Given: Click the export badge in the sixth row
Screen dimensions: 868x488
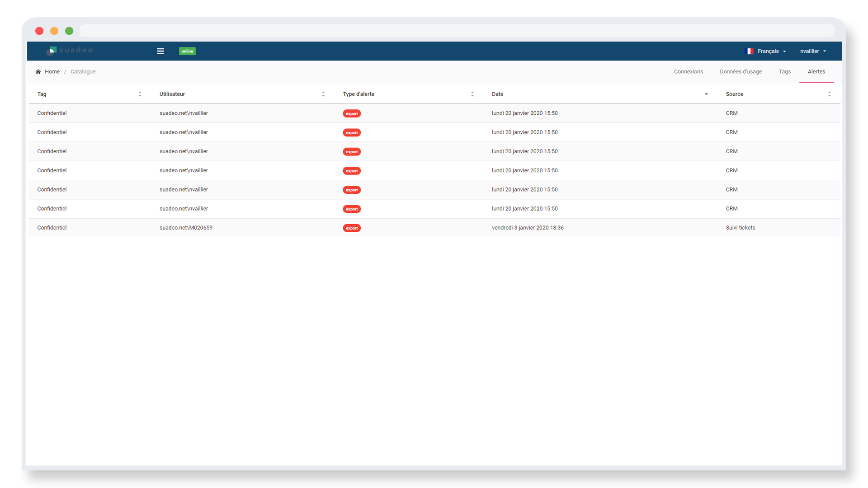Looking at the screenshot, I should click(351, 209).
